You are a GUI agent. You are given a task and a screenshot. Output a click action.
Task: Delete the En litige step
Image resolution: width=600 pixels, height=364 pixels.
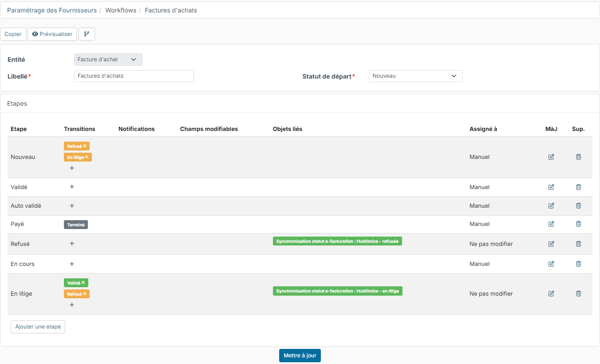coord(578,293)
